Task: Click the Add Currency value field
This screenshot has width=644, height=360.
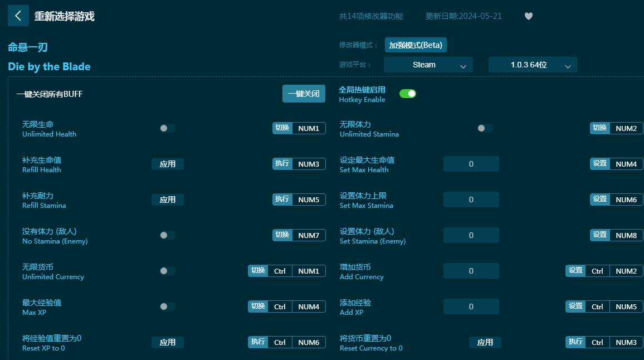Action: coord(471,271)
